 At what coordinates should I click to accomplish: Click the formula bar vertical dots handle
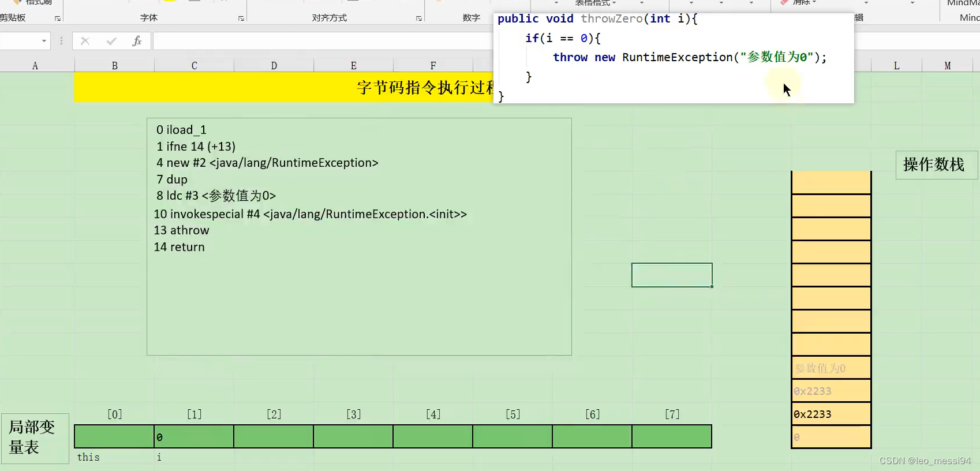[x=61, y=41]
